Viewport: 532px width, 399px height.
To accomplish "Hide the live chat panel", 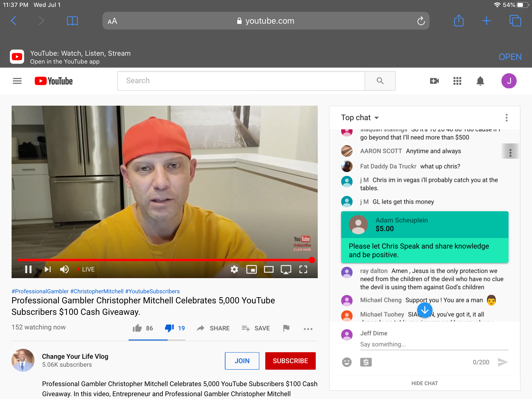I will pyautogui.click(x=425, y=383).
